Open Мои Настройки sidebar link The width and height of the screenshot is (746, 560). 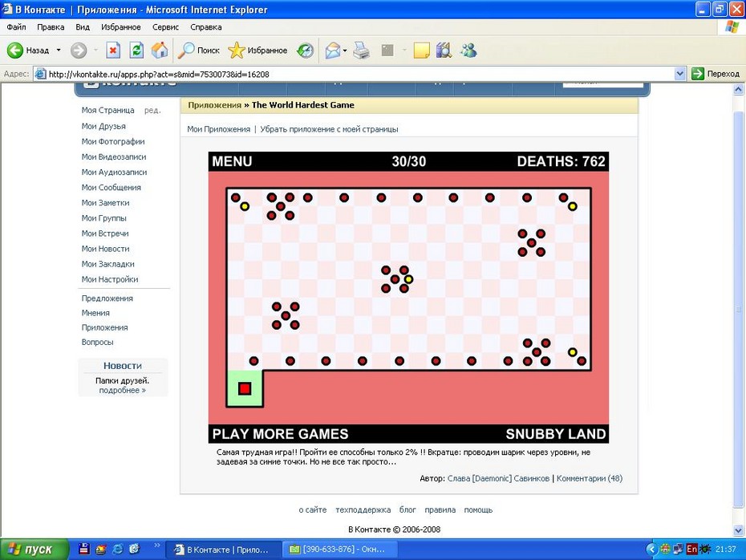(x=110, y=279)
